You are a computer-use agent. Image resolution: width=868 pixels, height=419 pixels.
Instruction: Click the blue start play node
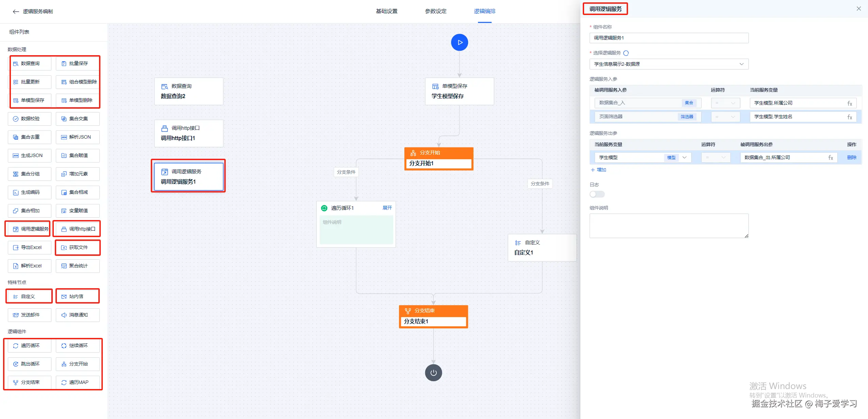459,43
